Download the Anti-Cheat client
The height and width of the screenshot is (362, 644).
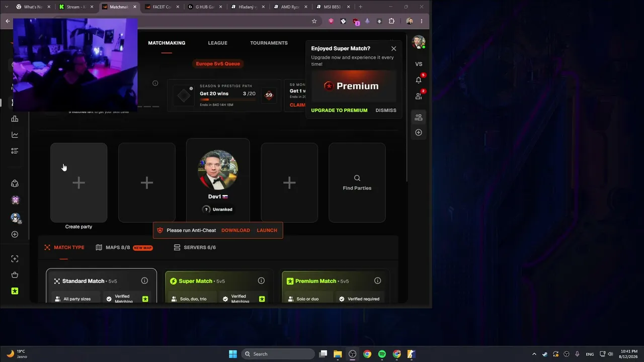coord(235,230)
